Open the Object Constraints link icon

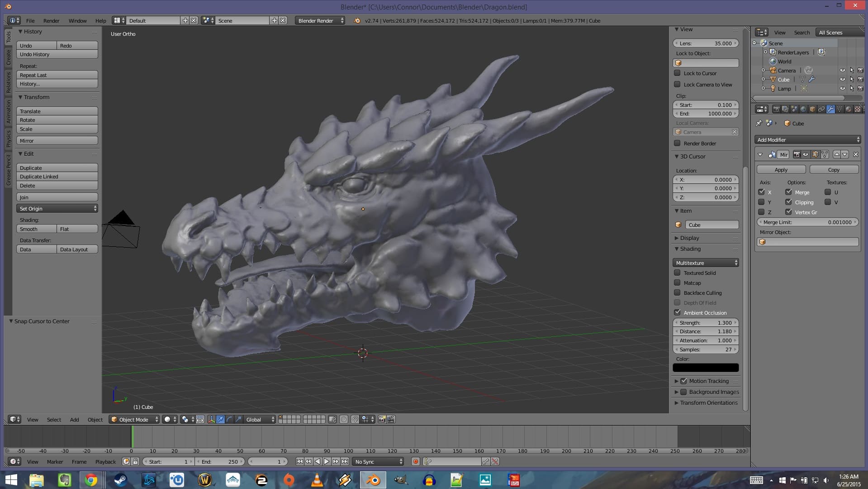tap(821, 110)
